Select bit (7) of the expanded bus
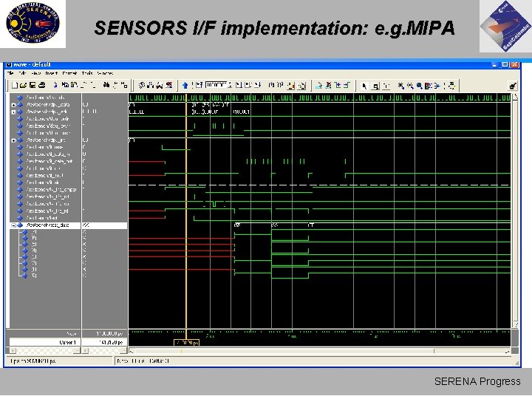532x399 pixels. (34, 232)
